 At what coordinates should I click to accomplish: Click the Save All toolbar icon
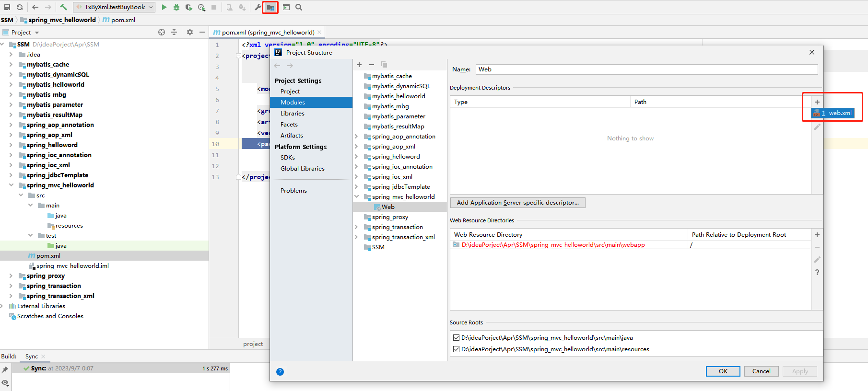click(x=7, y=7)
